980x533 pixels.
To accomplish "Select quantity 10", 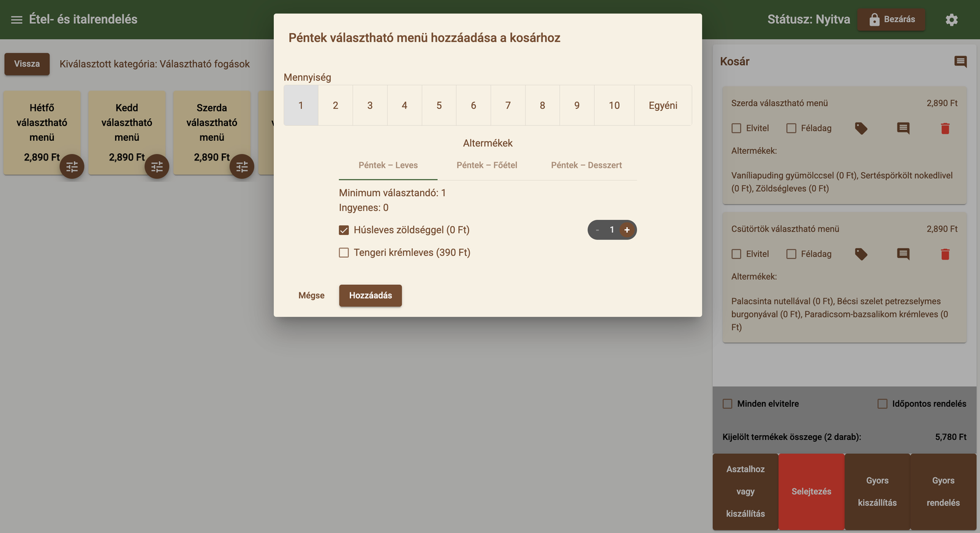I will coord(614,105).
